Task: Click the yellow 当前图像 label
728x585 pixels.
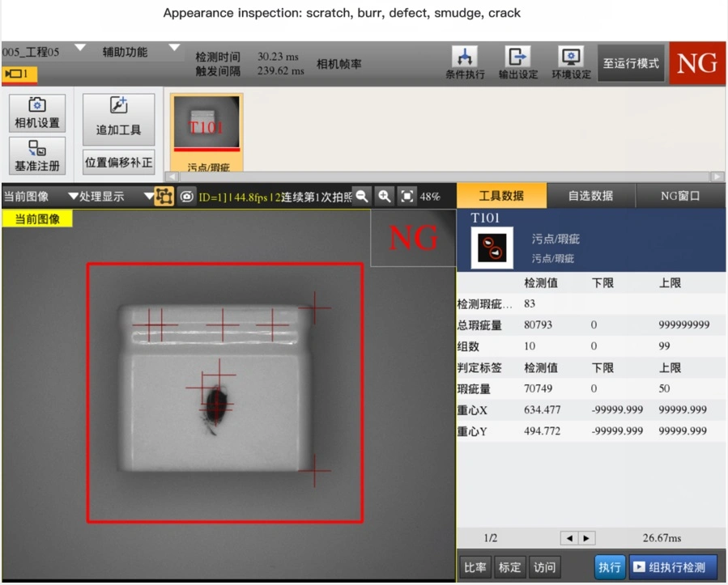Action: pyautogui.click(x=37, y=219)
